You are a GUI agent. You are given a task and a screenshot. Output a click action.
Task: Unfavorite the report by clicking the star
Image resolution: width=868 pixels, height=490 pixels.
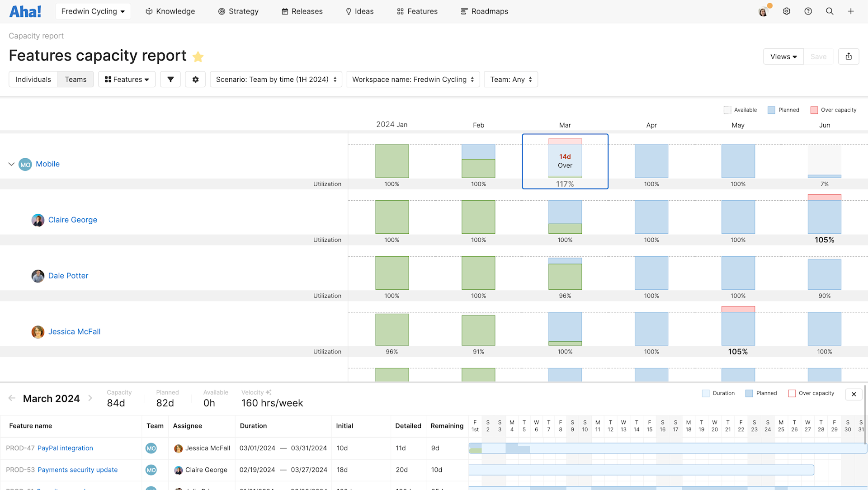(198, 57)
